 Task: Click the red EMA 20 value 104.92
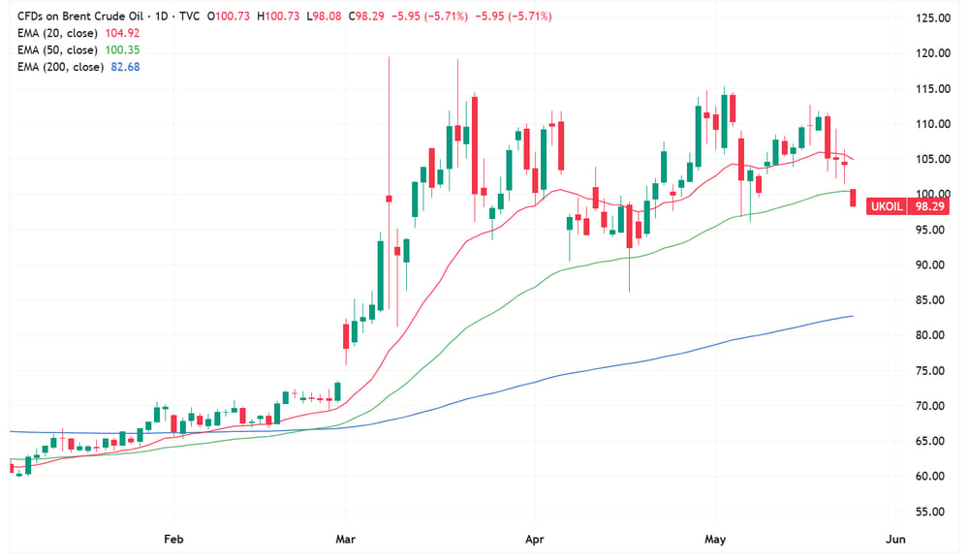[x=122, y=33]
